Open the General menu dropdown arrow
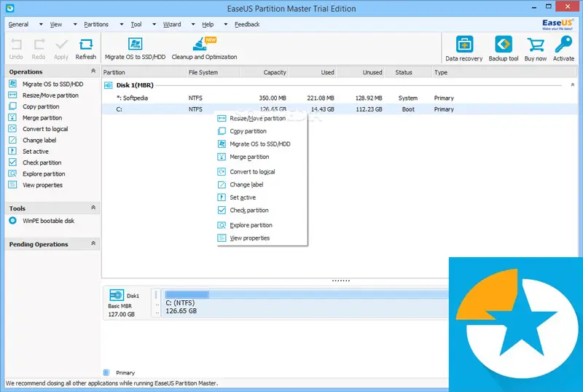This screenshot has height=392, width=583. 41,24
